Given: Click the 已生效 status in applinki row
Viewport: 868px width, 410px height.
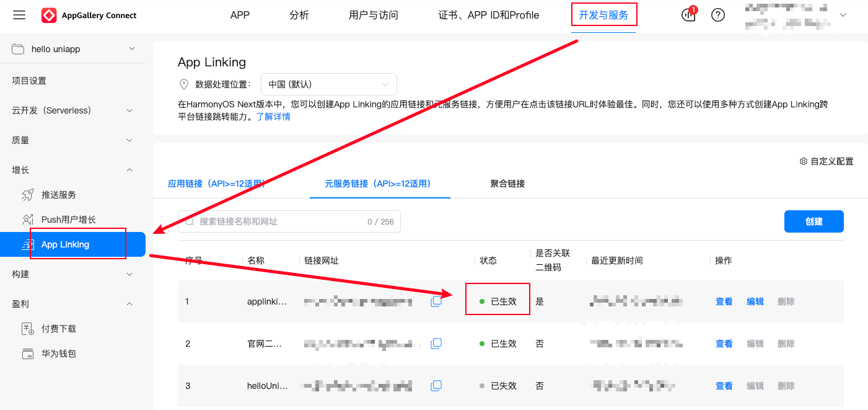Looking at the screenshot, I should [498, 301].
